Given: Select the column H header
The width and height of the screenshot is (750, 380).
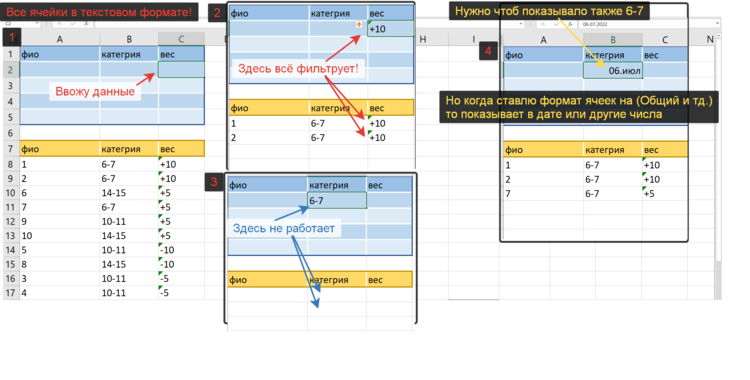Looking at the screenshot, I should tap(423, 39).
